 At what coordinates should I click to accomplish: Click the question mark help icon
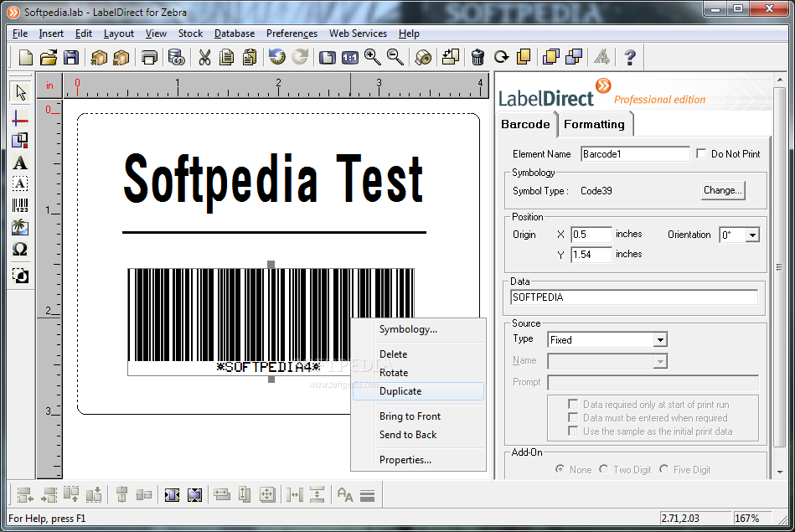coord(630,57)
